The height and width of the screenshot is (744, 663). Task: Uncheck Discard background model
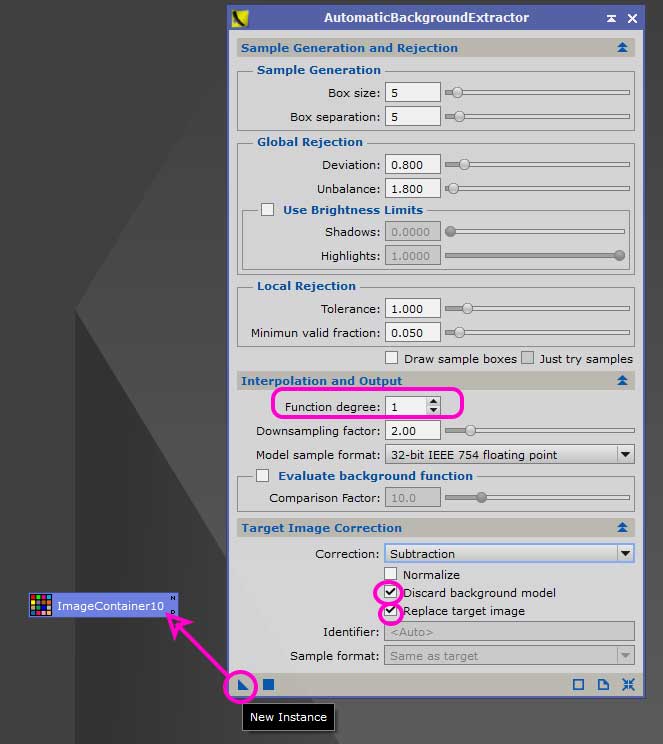point(391,592)
